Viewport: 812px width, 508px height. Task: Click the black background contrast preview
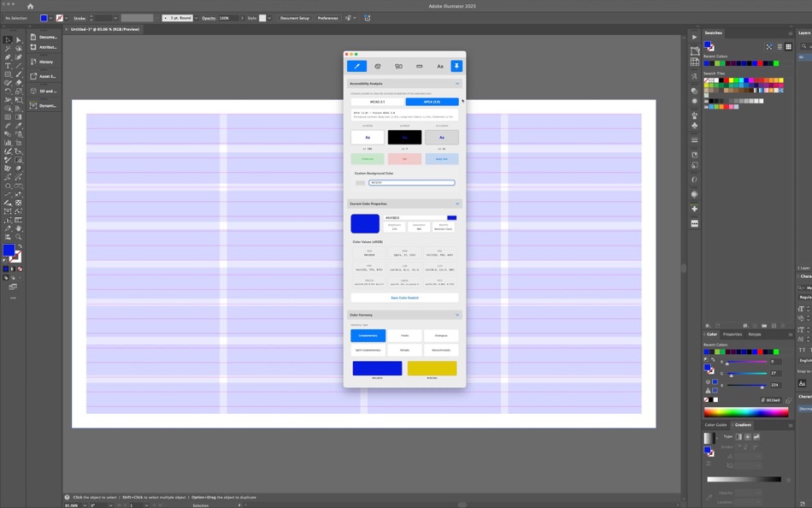pos(404,138)
